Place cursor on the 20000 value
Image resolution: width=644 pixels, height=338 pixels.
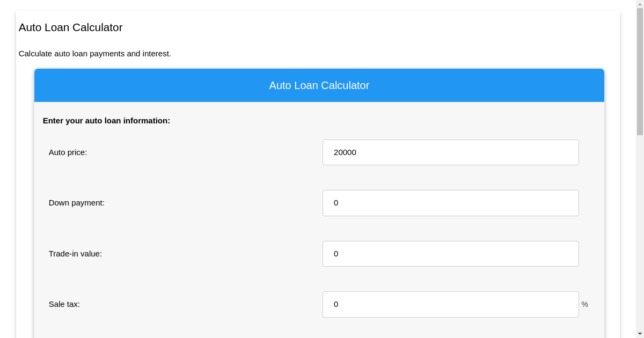pos(345,152)
